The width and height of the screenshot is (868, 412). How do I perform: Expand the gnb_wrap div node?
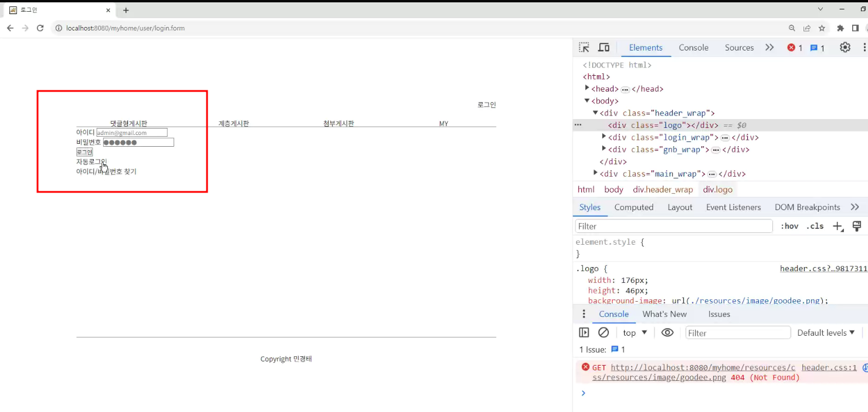(604, 149)
